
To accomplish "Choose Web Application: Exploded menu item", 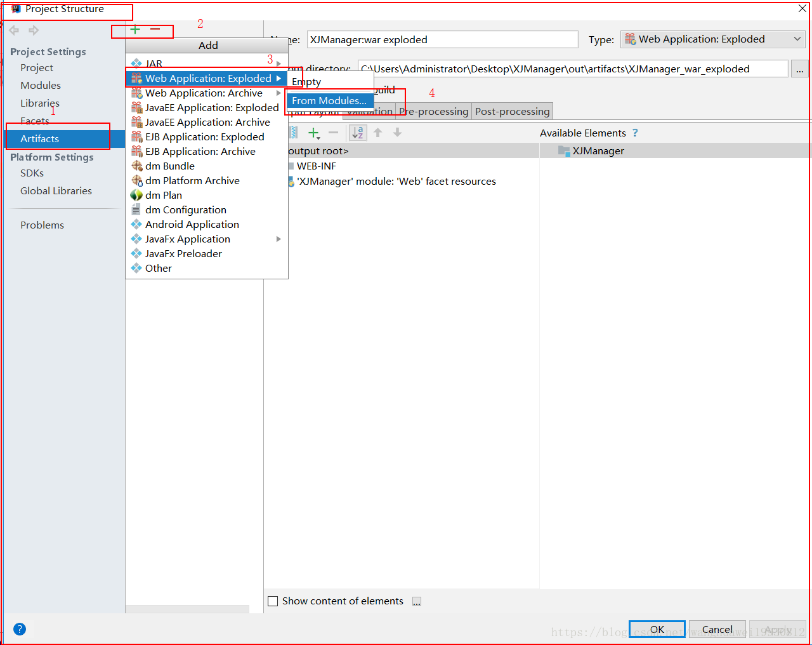I will [x=207, y=78].
